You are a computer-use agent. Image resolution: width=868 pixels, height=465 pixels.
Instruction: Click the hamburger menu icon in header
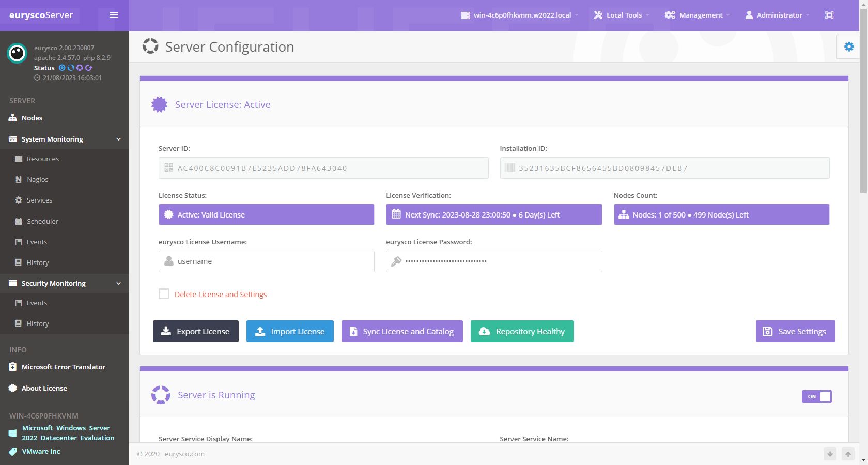[x=114, y=15]
